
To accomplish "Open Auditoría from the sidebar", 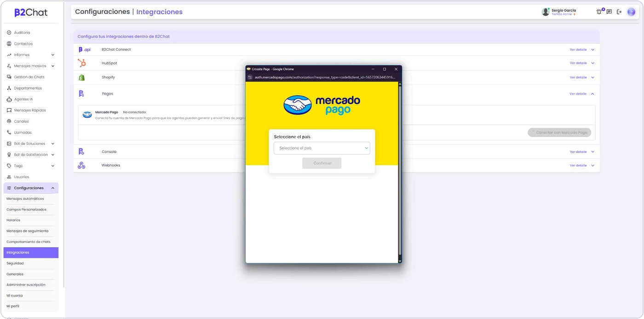I will coord(22,33).
